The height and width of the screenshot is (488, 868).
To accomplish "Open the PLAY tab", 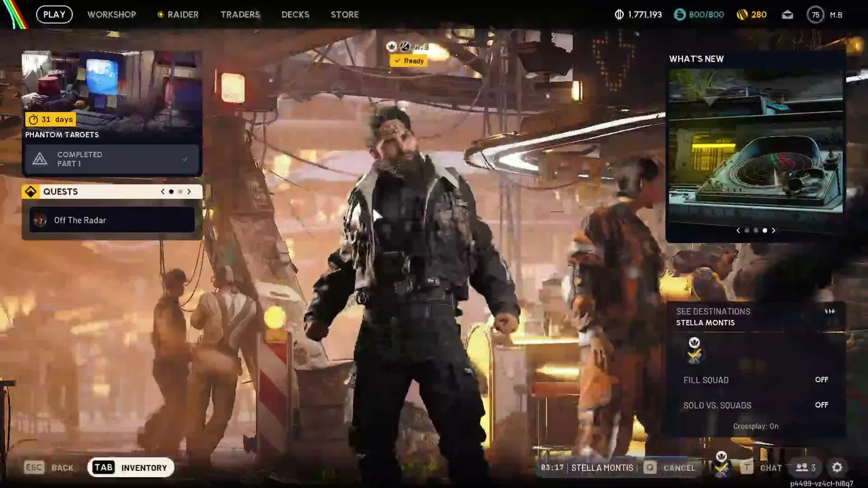I will (x=54, y=14).
